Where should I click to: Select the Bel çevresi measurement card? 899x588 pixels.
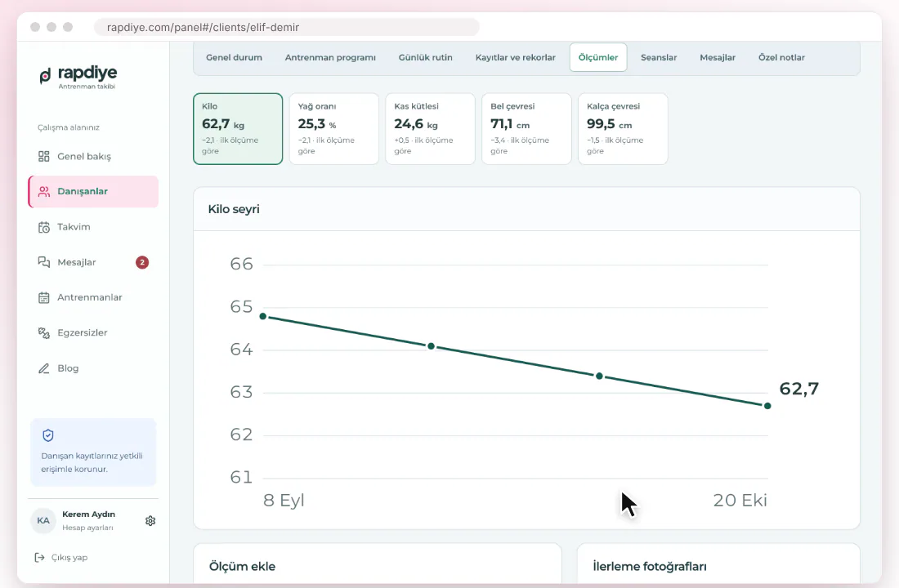coord(527,129)
